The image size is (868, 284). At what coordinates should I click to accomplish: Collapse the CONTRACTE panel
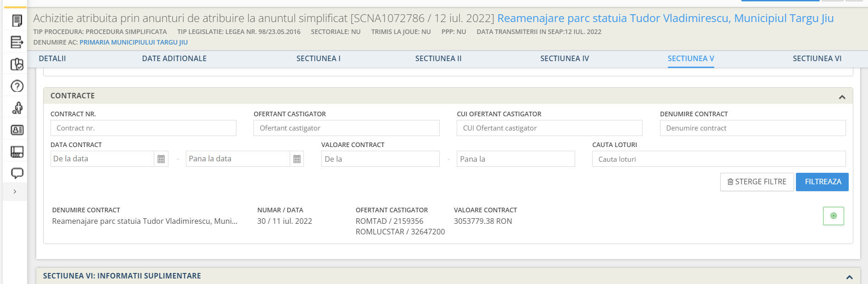pyautogui.click(x=842, y=97)
